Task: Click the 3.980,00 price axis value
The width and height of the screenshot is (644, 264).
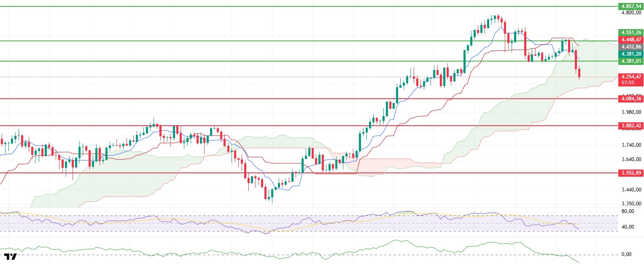Action: pyautogui.click(x=631, y=112)
